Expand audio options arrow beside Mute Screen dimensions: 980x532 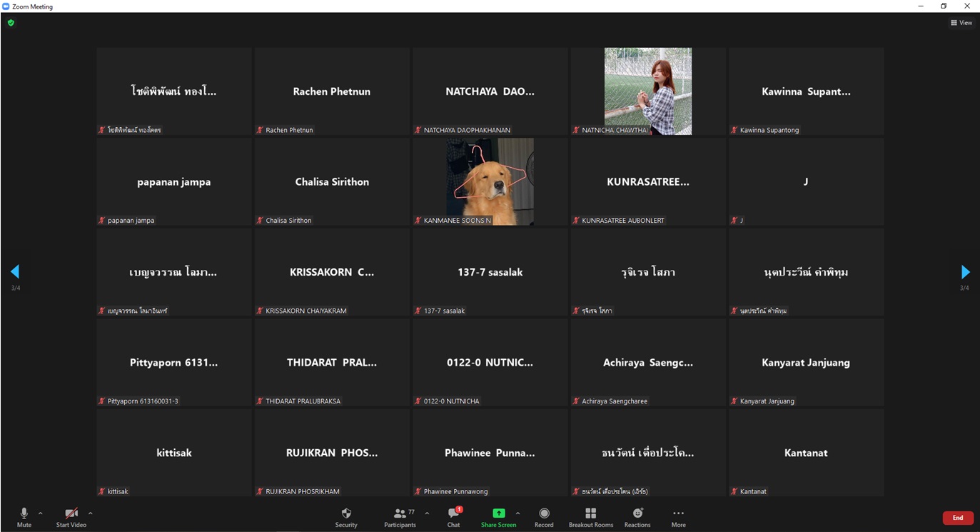click(x=41, y=513)
